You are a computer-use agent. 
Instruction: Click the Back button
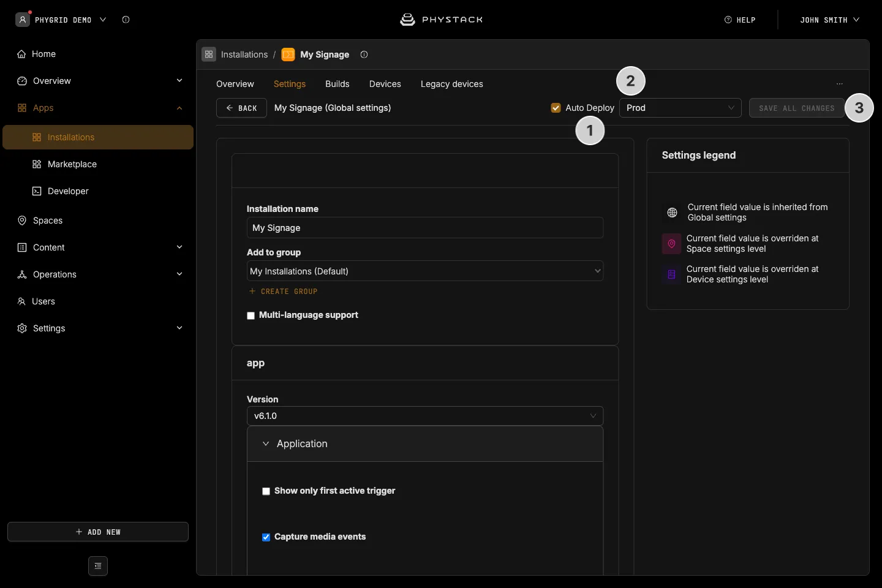click(241, 108)
